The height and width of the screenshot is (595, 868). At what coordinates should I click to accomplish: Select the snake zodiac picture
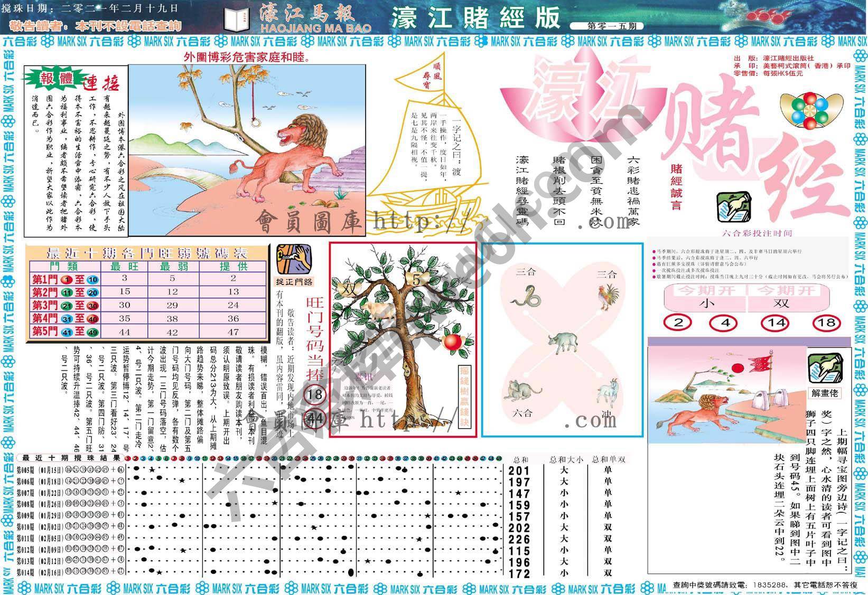tap(526, 296)
